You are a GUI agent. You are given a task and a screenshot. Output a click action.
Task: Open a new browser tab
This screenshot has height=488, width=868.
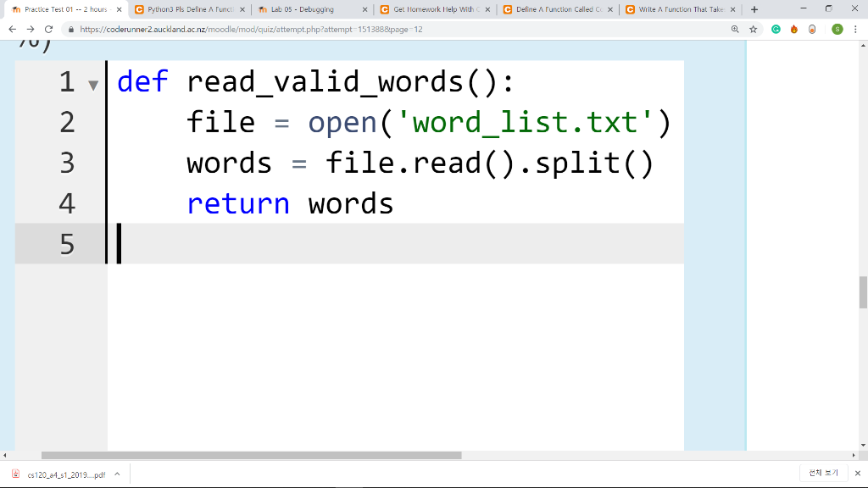coord(754,8)
